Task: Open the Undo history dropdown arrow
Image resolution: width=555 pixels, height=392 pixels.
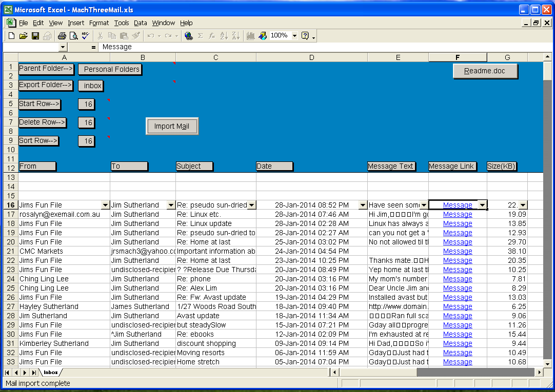Action: tap(159, 36)
